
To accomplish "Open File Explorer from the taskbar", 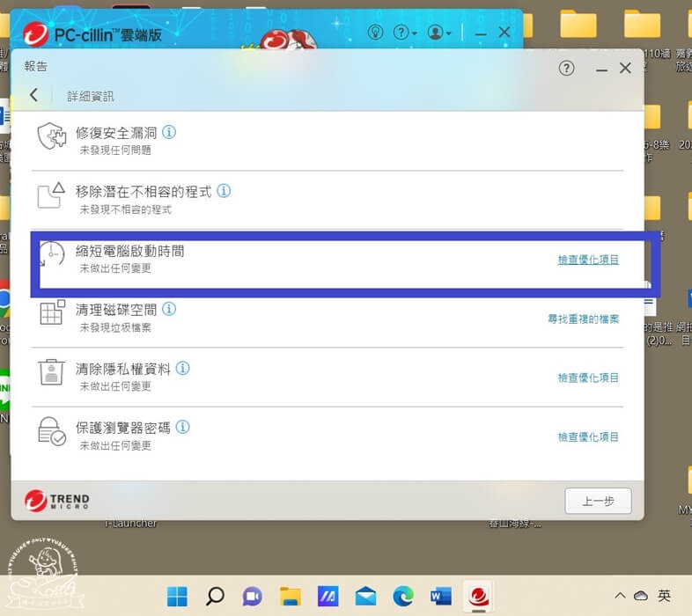I will tap(290, 597).
